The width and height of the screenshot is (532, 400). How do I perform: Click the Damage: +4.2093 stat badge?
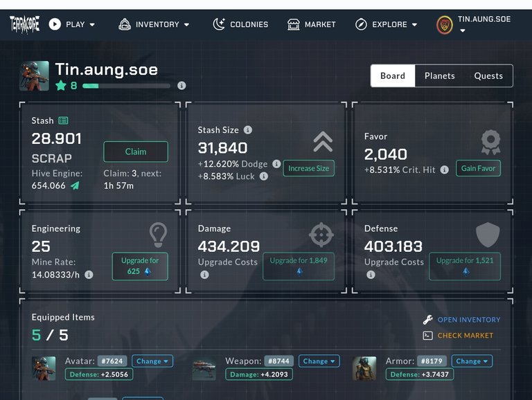coord(259,374)
